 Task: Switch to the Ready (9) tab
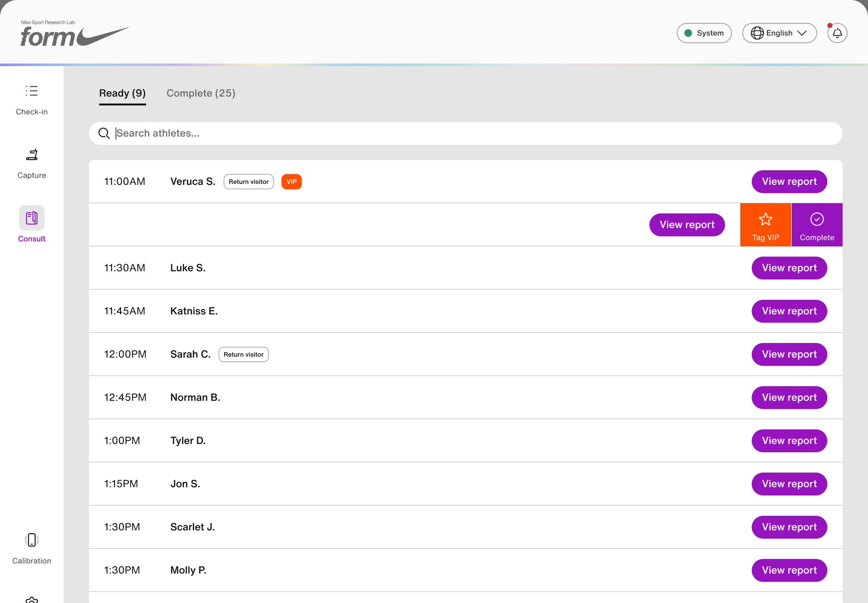click(122, 93)
